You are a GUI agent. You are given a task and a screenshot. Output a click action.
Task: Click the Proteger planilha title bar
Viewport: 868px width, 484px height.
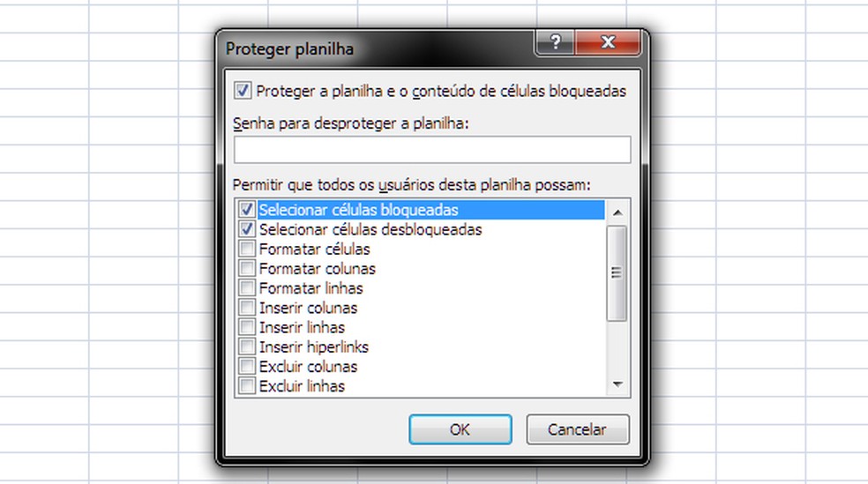point(370,49)
